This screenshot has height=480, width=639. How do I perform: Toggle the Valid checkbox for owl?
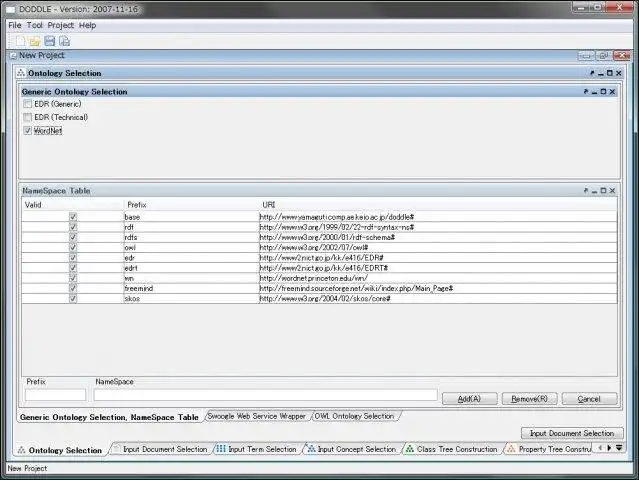(73, 247)
